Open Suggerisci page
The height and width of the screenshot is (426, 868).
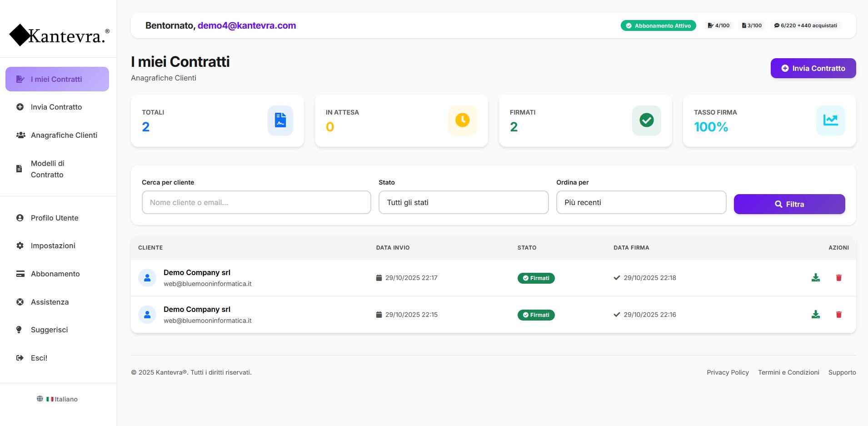point(57,330)
